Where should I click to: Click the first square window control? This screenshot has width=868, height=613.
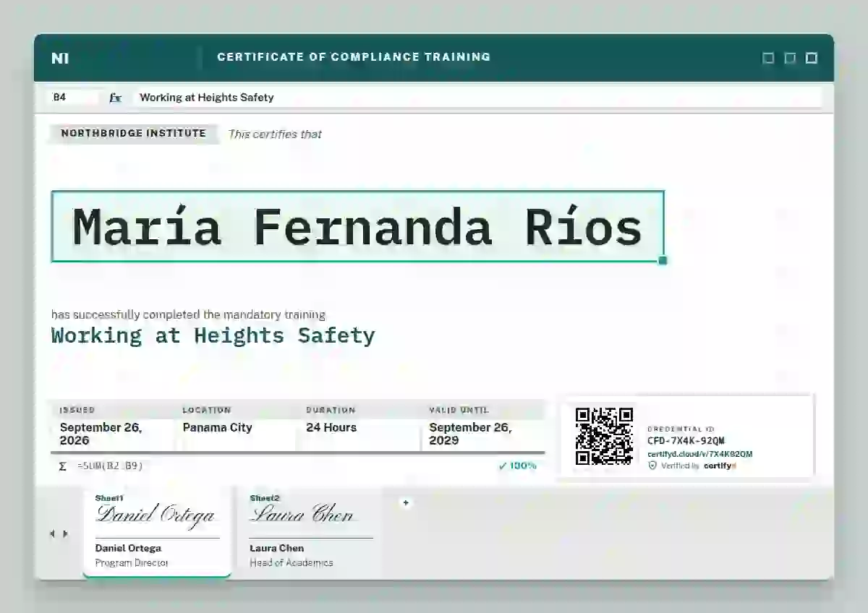(768, 58)
